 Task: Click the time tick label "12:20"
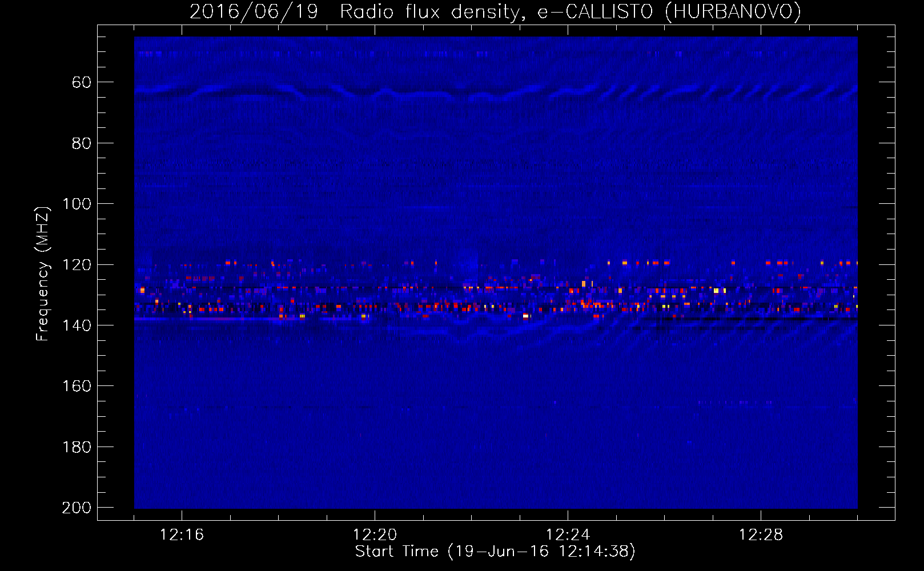click(375, 535)
